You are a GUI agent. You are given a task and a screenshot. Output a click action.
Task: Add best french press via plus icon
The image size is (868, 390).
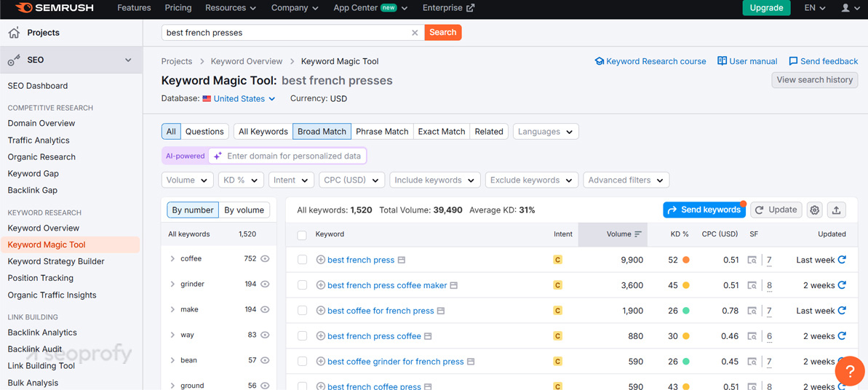click(x=321, y=260)
